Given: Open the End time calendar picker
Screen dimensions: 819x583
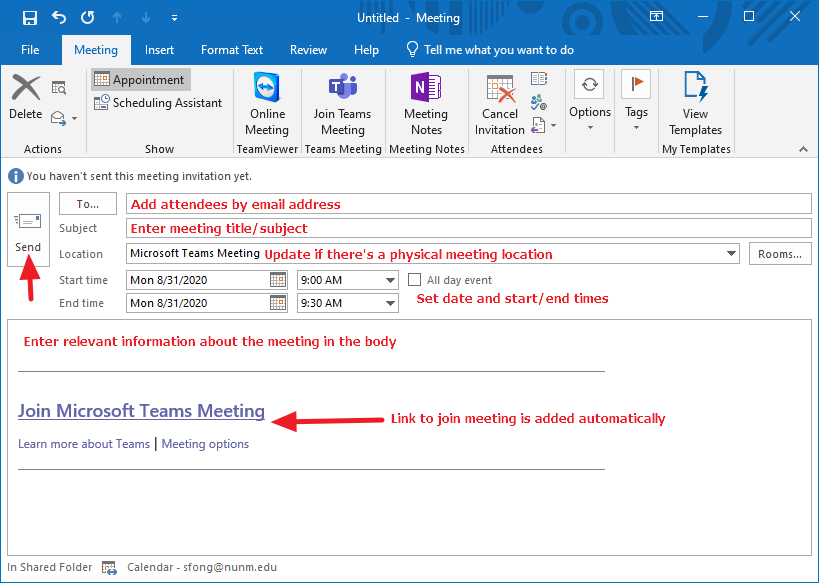Looking at the screenshot, I should pos(278,303).
